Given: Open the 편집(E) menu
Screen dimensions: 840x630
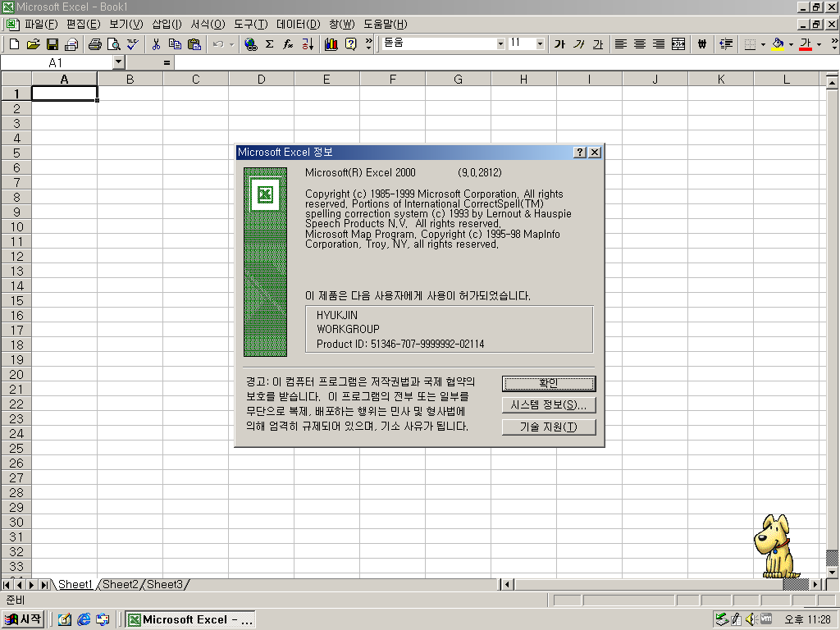Looking at the screenshot, I should 83,24.
